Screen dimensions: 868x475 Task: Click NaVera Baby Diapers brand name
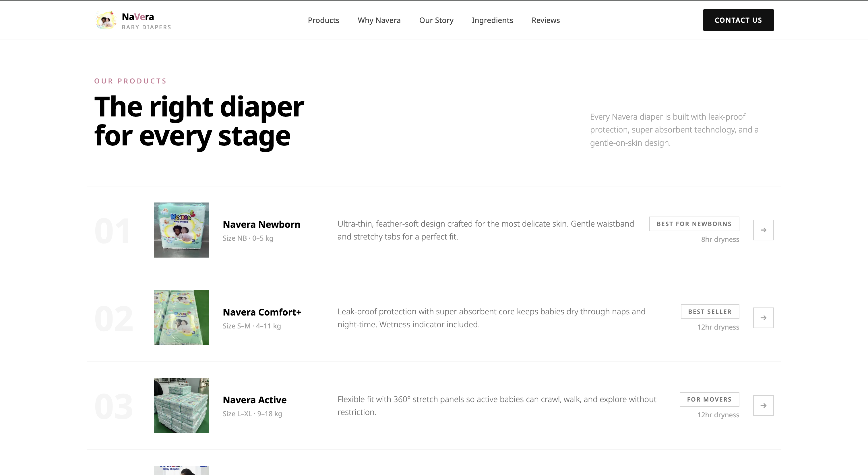click(x=146, y=21)
